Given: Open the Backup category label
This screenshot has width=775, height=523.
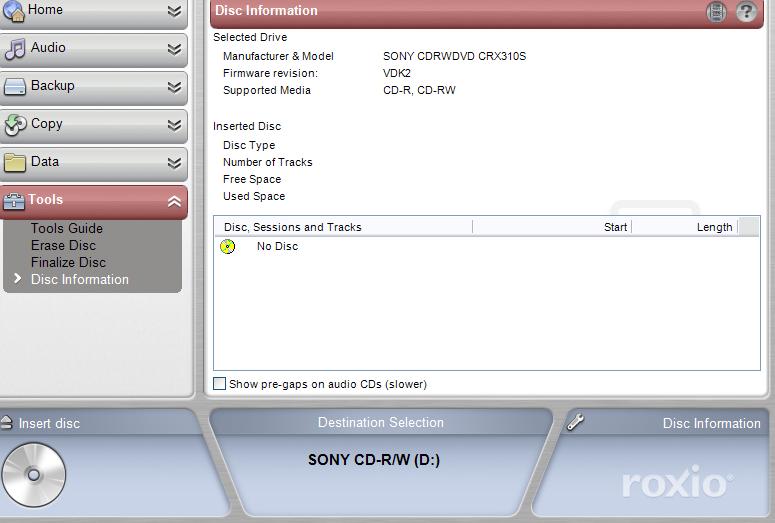Looking at the screenshot, I should [52, 86].
